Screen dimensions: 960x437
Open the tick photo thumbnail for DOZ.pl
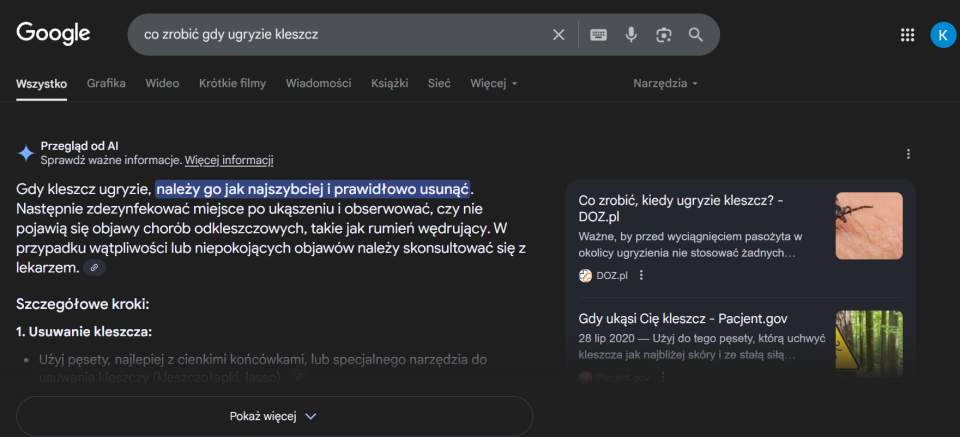869,226
